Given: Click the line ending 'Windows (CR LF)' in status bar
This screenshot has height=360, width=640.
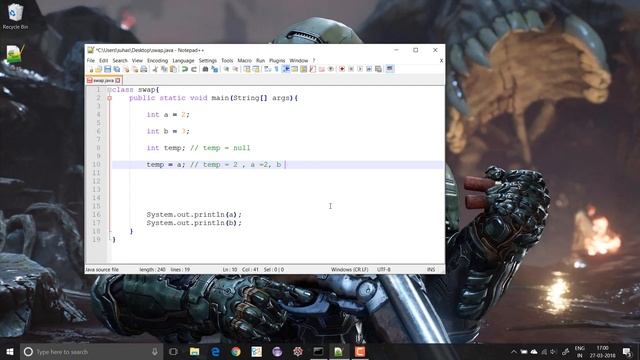Looking at the screenshot, I should (349, 270).
